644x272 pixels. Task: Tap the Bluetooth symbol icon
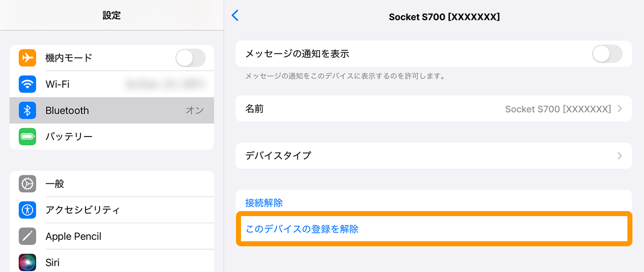pos(28,110)
